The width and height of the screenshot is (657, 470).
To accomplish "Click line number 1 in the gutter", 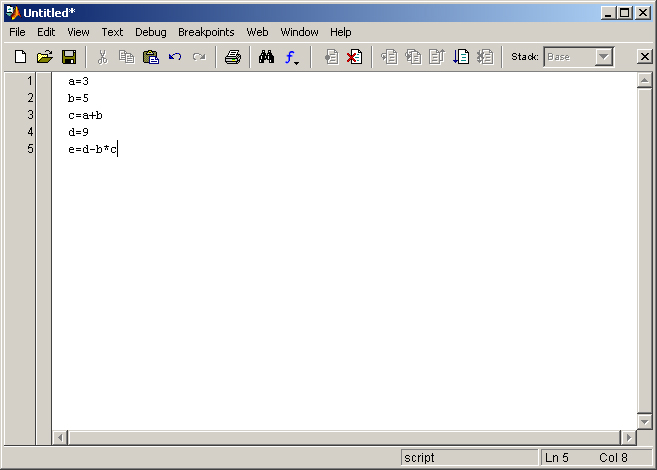I will coord(30,80).
